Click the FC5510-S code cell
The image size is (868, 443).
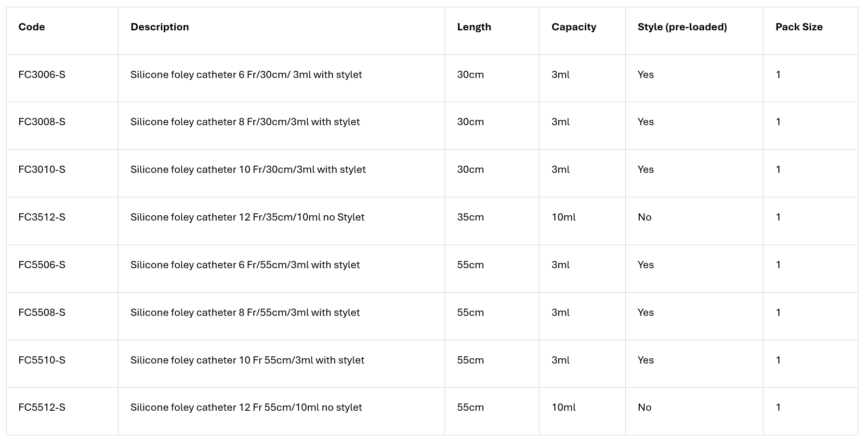(x=42, y=360)
